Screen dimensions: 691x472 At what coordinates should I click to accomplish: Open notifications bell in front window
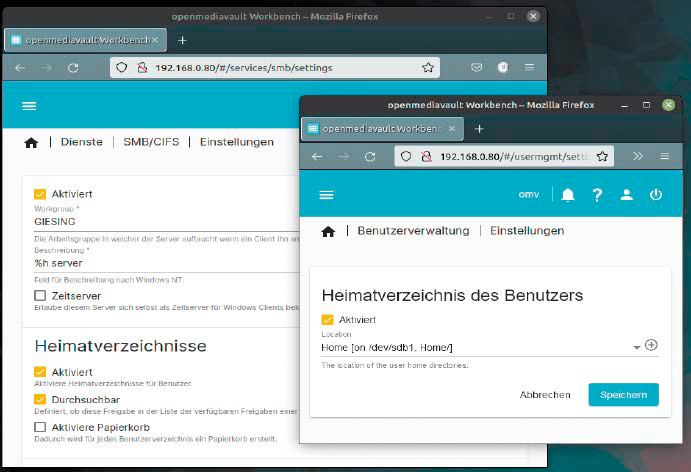pyautogui.click(x=568, y=195)
